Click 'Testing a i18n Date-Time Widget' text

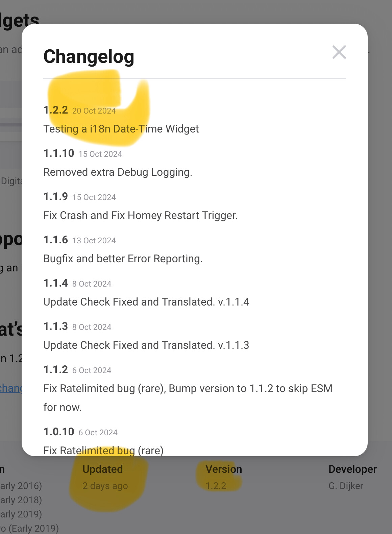[121, 129]
